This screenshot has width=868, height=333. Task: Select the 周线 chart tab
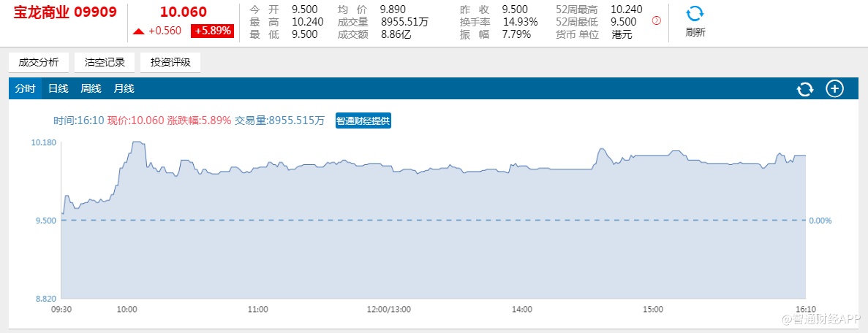pos(91,89)
